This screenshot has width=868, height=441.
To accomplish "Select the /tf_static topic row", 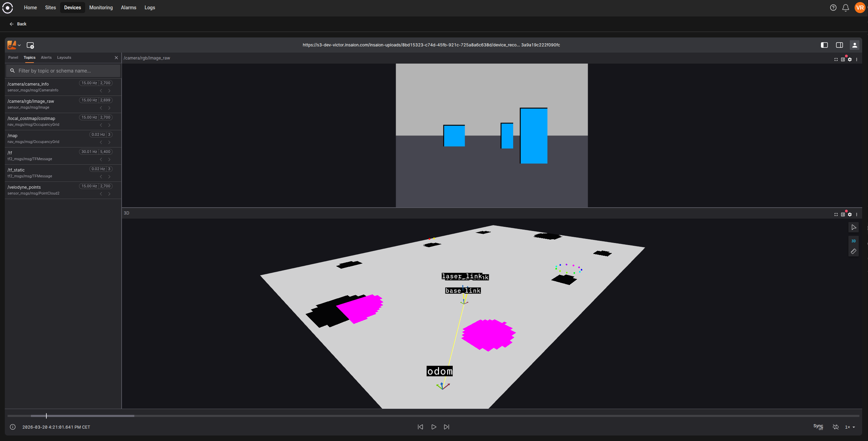I will click(63, 173).
